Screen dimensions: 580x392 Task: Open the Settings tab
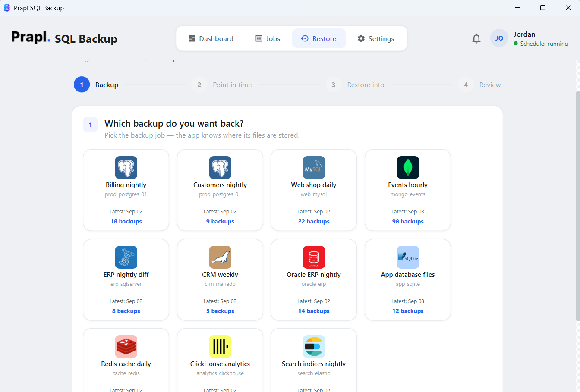coord(376,38)
